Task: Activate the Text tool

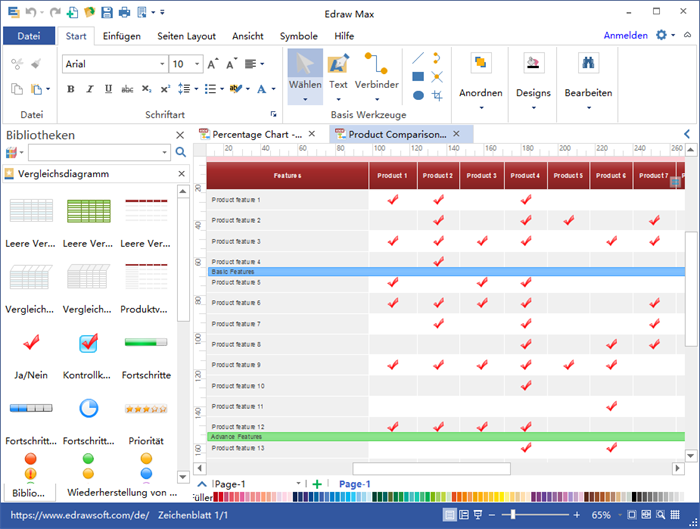Action: 338,72
